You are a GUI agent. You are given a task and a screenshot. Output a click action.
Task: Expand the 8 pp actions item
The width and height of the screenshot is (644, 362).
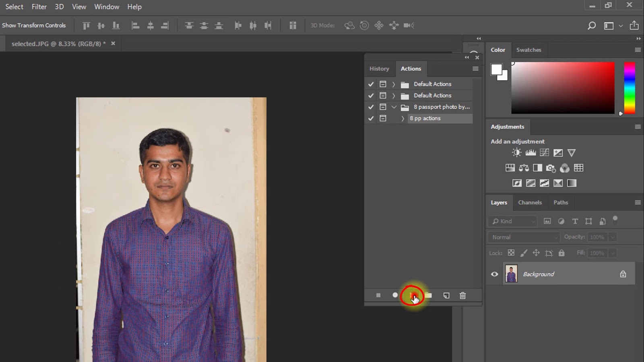click(402, 118)
